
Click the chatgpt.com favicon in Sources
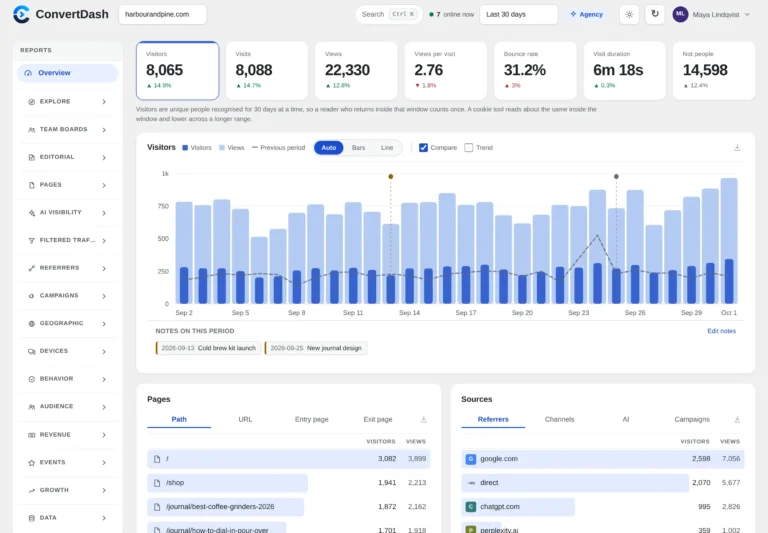(471, 507)
